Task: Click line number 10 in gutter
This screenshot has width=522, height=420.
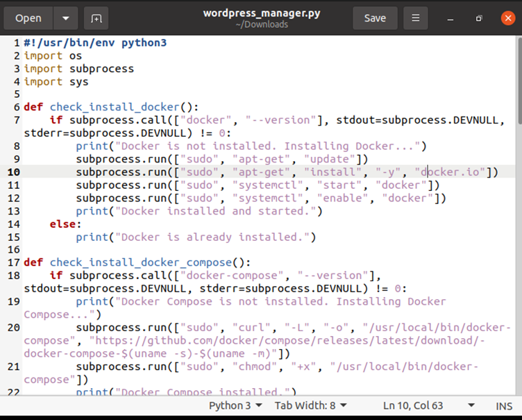Action: click(x=14, y=172)
